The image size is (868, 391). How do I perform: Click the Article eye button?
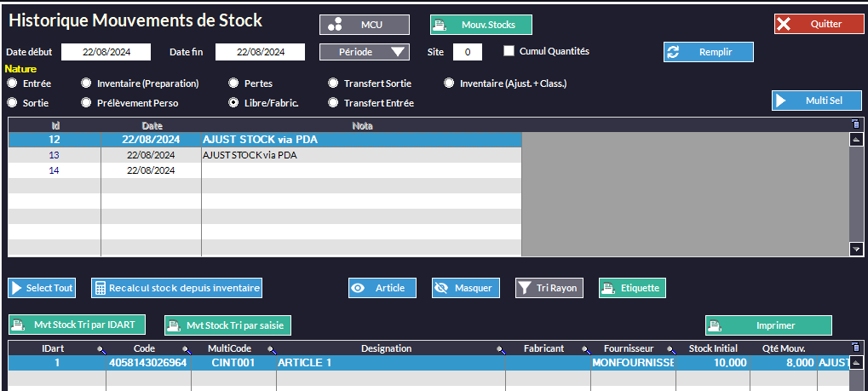pos(382,288)
